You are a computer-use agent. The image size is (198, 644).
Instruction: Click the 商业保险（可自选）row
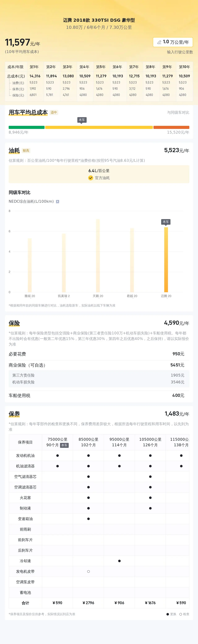99,365
